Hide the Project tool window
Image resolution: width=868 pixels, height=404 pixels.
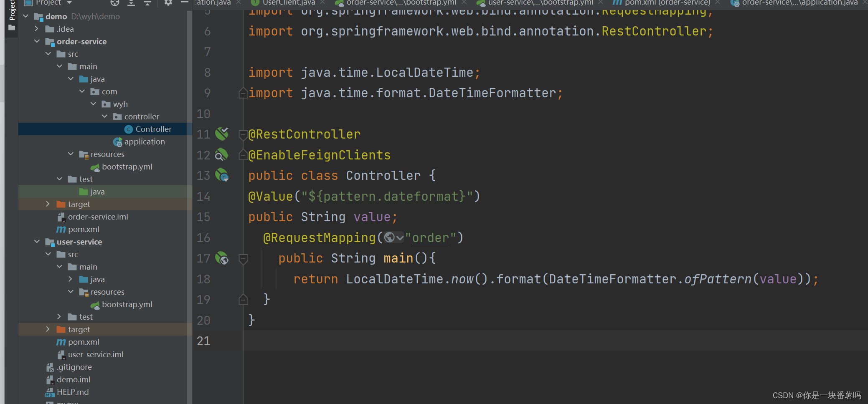click(184, 3)
